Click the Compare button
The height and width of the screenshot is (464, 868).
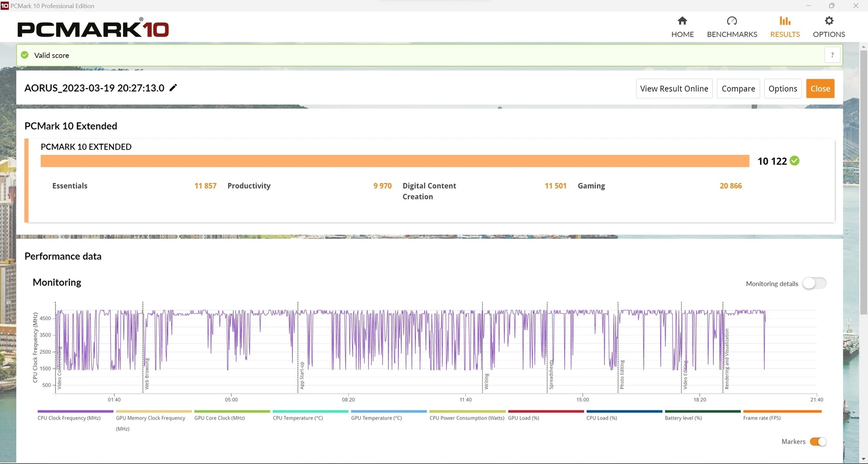tap(738, 89)
